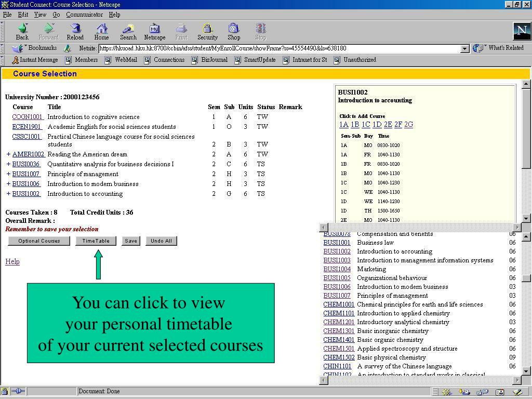Open the Security padlock icon
Viewport: 532px width, 399px height.
click(207, 29)
